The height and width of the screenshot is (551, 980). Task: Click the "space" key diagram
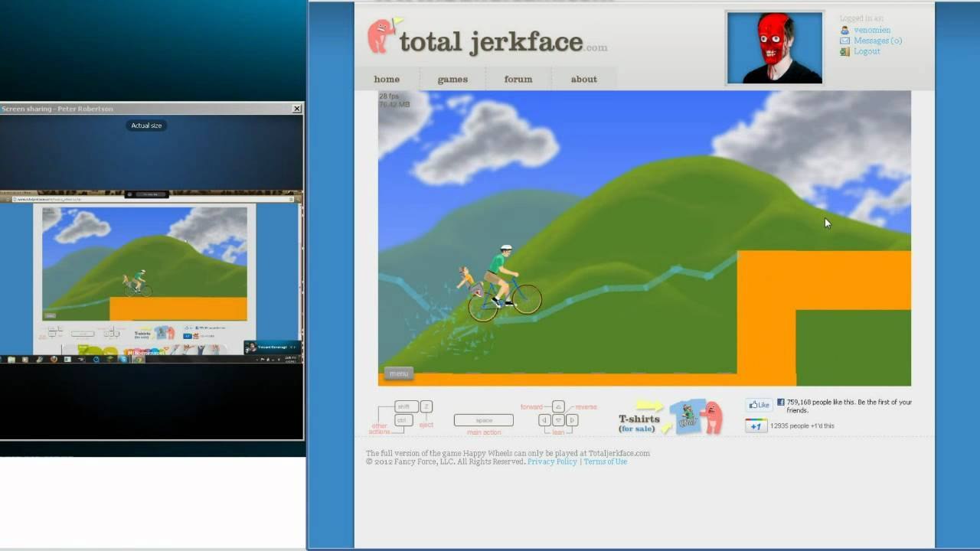tap(484, 420)
